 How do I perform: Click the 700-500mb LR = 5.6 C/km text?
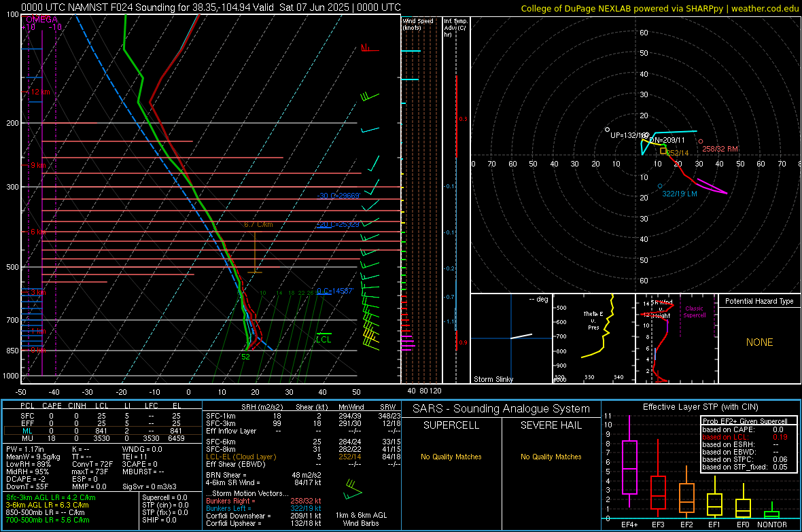click(x=48, y=520)
